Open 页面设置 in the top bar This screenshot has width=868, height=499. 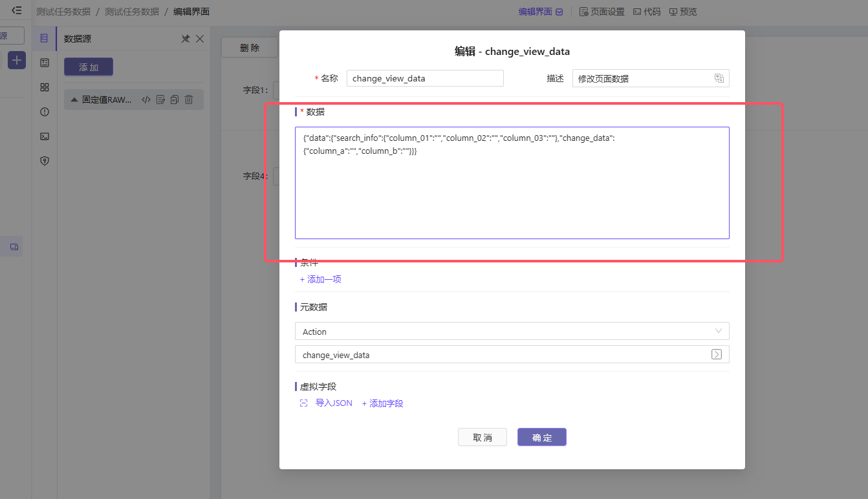click(602, 12)
